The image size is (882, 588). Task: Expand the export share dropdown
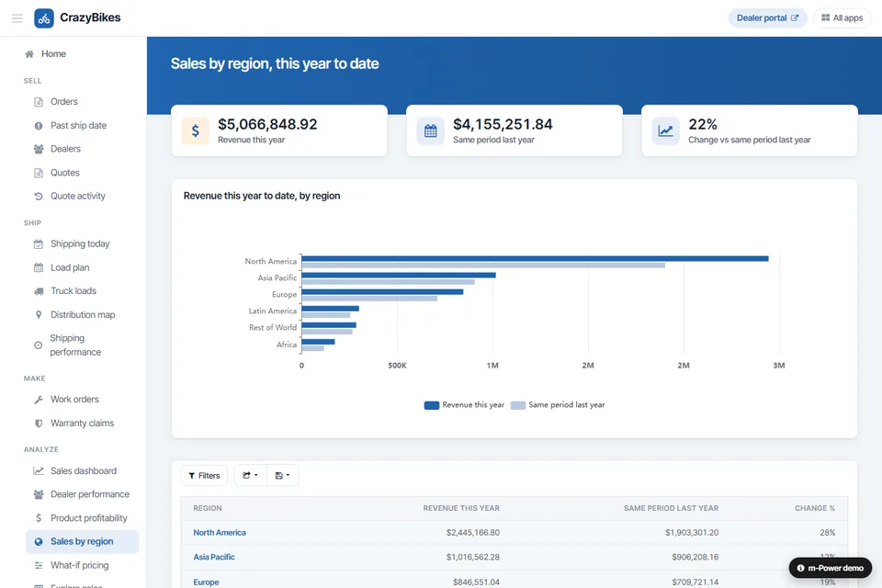(250, 476)
